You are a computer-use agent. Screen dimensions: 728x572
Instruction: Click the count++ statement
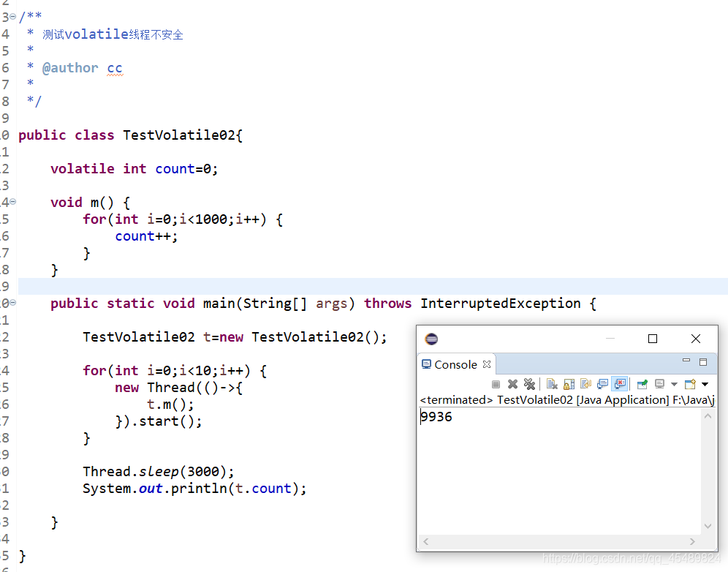146,236
